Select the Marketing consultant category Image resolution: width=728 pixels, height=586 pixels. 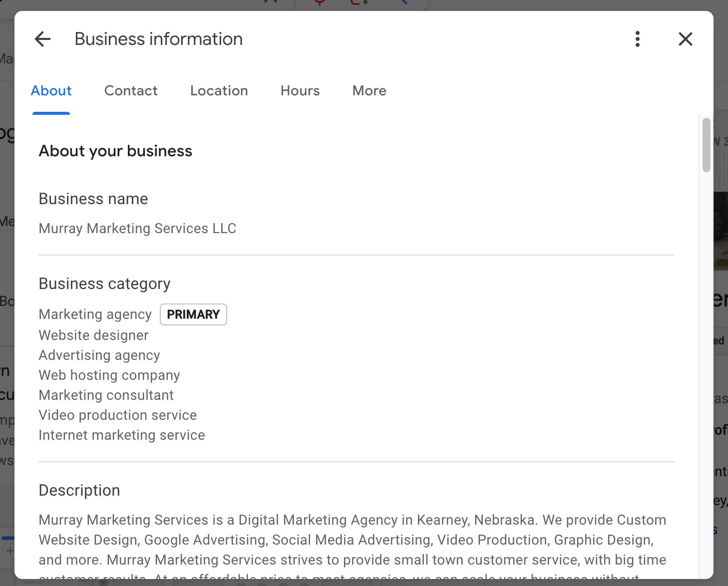[x=106, y=395]
